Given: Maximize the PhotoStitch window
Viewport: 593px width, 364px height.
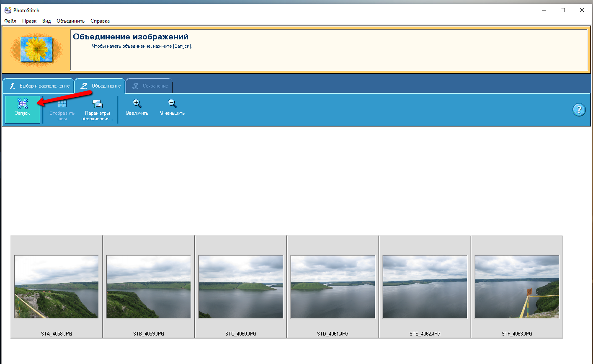Looking at the screenshot, I should click(x=563, y=10).
